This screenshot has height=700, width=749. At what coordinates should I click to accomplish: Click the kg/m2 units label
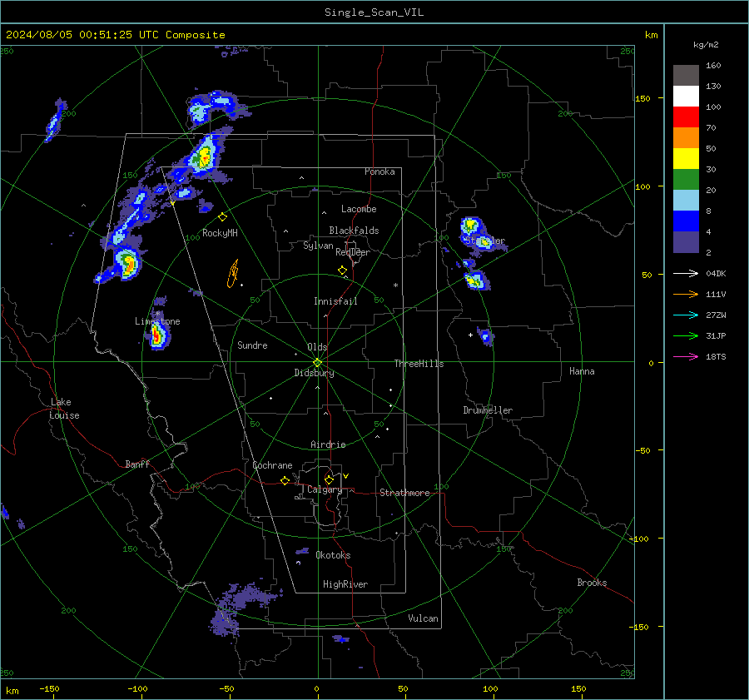[x=706, y=45]
